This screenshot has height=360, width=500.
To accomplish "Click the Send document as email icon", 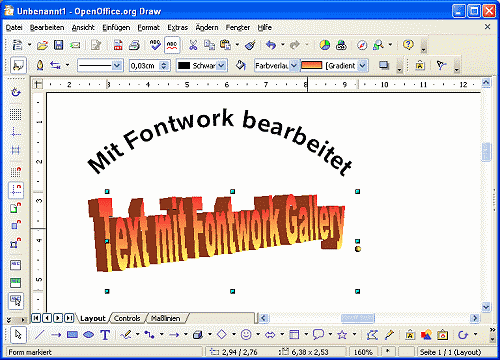I will [75, 45].
